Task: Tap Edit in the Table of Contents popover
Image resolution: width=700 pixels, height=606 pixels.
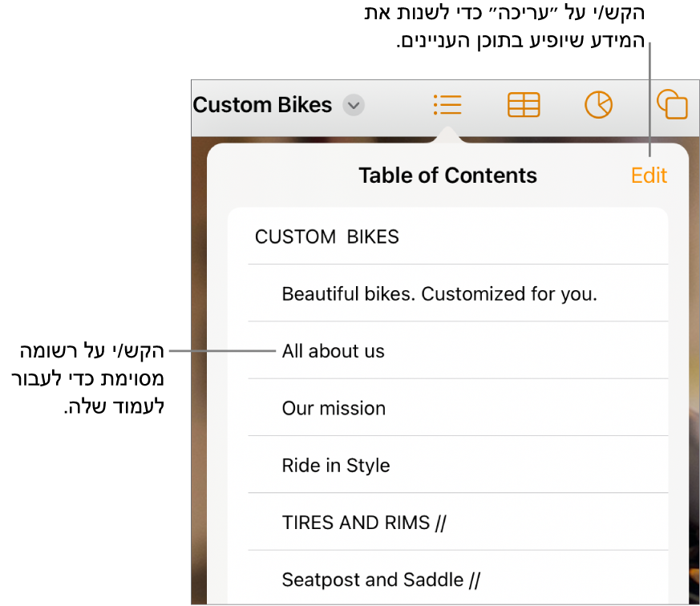Action: 649,175
